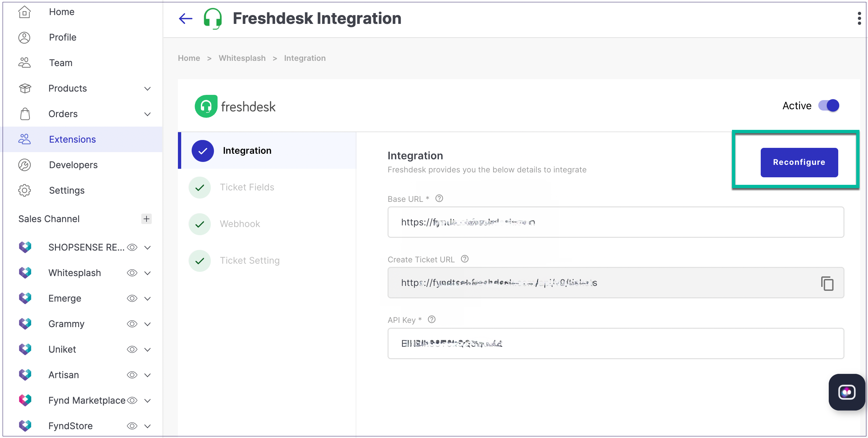Toggle visibility of Whitesplash channel

(x=132, y=273)
